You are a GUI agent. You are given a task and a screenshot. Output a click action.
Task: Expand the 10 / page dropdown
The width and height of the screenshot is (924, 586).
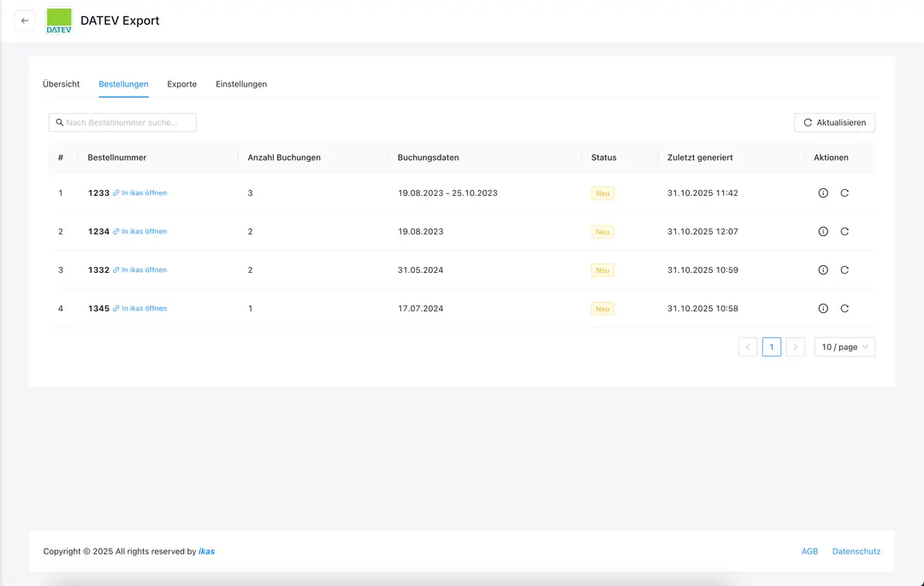[844, 347]
